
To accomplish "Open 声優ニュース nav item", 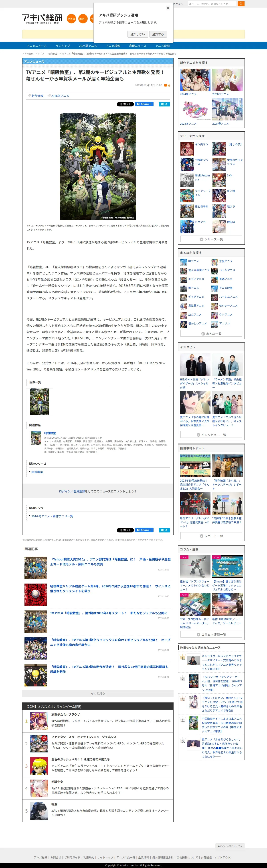I will pos(138,46).
